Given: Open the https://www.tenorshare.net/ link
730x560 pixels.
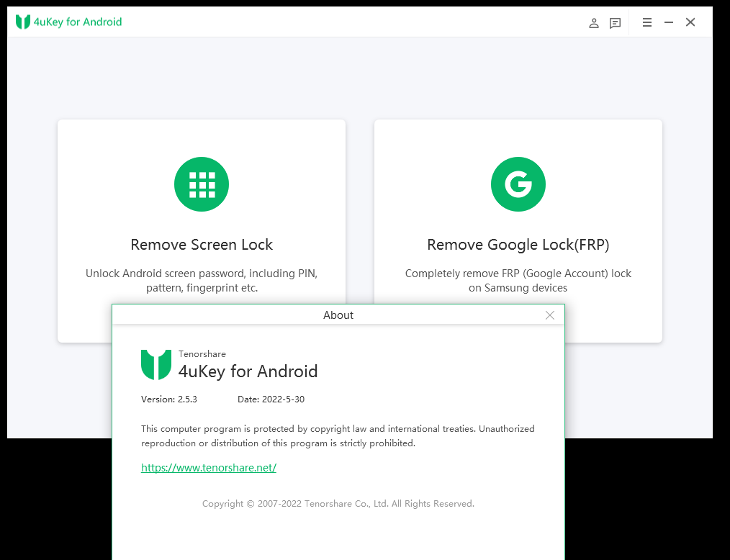Looking at the screenshot, I should tap(209, 468).
